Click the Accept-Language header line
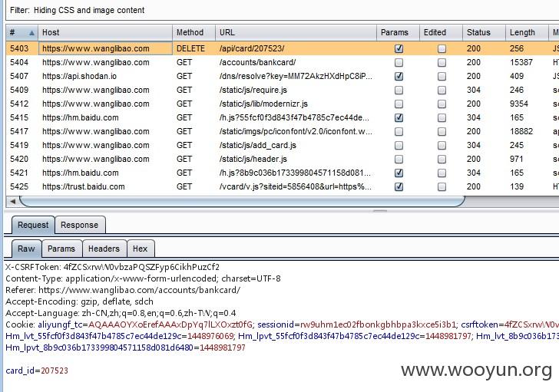The image size is (559, 392). (121, 313)
